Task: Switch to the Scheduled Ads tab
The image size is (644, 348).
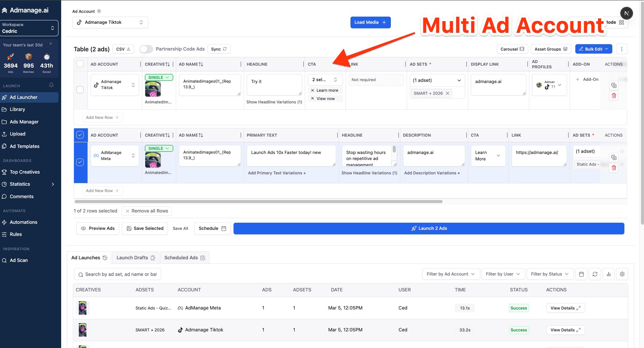Action: (184, 258)
